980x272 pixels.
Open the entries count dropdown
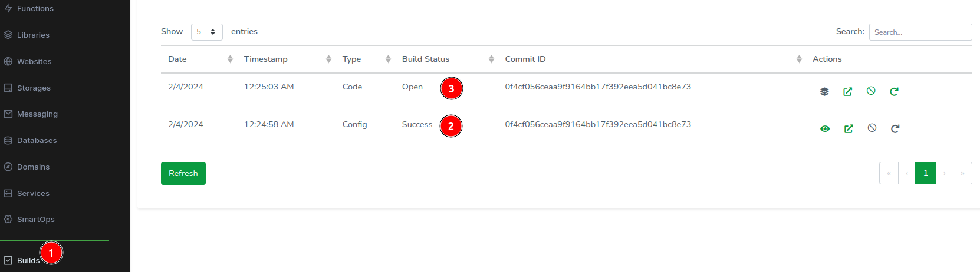point(206,32)
